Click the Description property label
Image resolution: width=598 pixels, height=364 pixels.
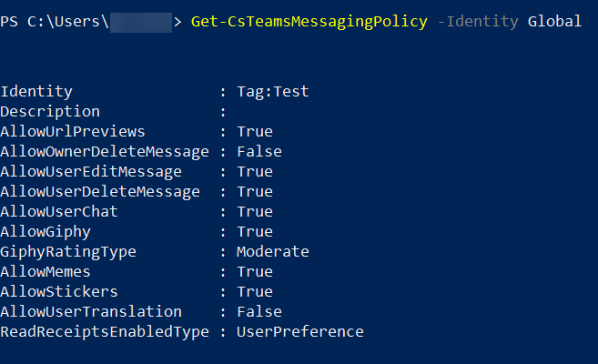click(x=50, y=112)
